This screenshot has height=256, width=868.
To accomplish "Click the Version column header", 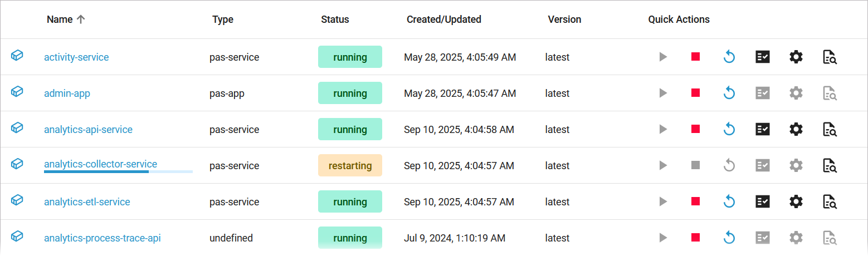I will click(564, 19).
